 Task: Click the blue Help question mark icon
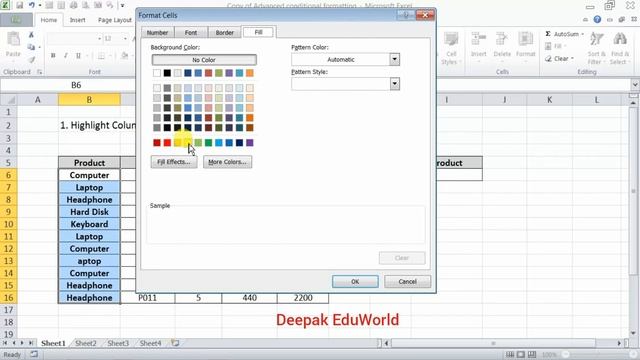[x=597, y=19]
